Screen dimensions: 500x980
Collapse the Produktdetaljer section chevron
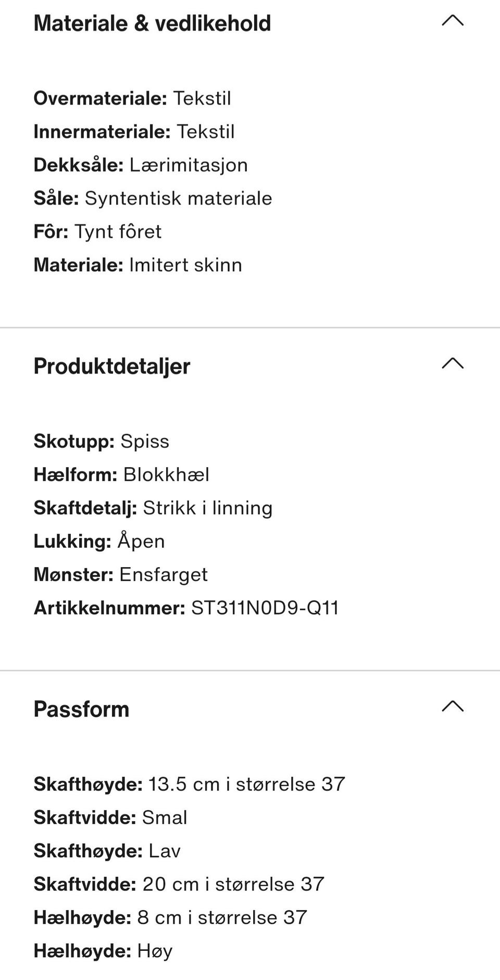pyautogui.click(x=453, y=363)
